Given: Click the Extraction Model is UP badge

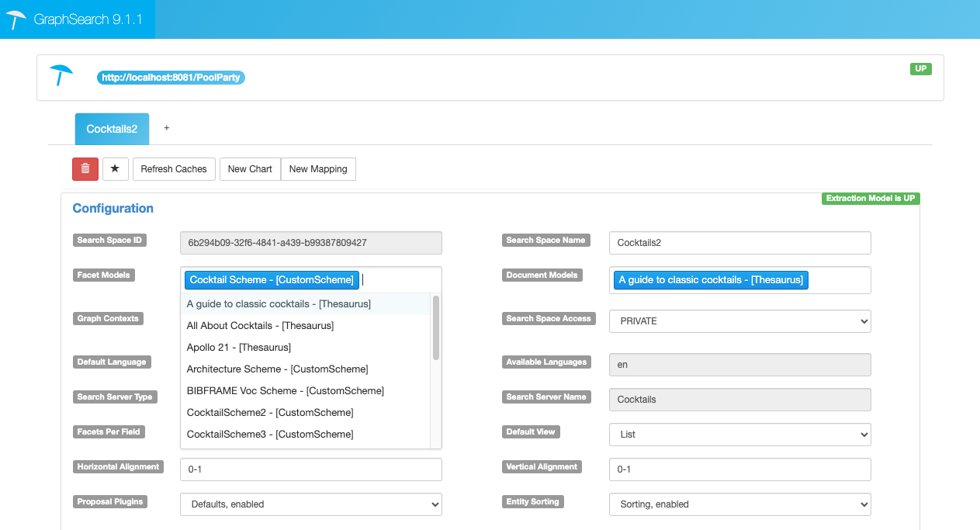Looking at the screenshot, I should point(871,198).
